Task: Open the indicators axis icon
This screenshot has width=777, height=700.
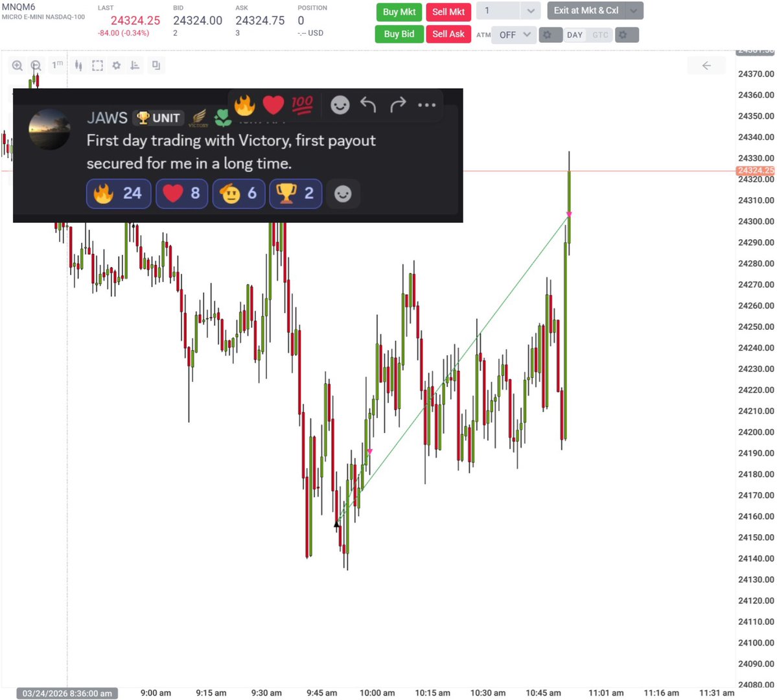Action: pyautogui.click(x=135, y=65)
